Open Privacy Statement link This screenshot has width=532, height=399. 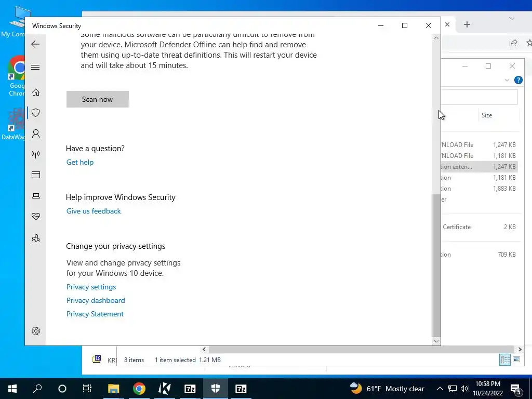(95, 314)
